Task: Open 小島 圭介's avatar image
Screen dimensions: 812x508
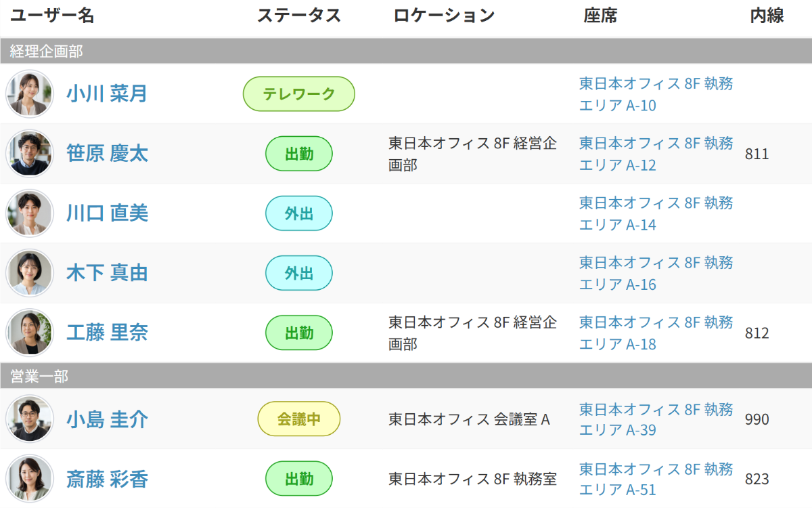Action: 29,419
